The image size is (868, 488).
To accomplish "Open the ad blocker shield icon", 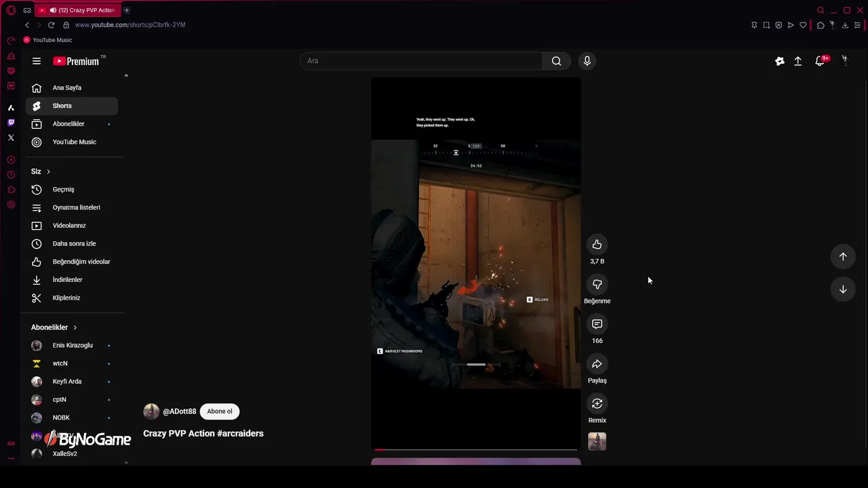I will [x=778, y=25].
